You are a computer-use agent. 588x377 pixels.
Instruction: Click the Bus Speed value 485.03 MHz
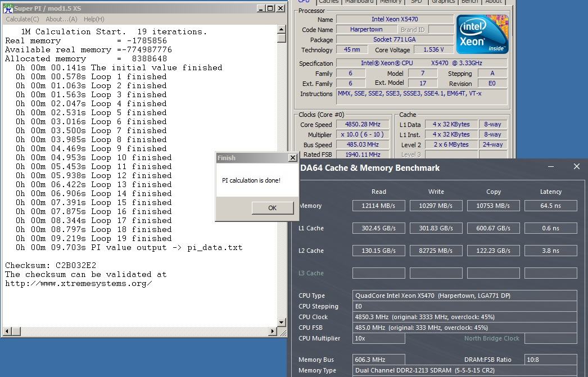point(363,144)
